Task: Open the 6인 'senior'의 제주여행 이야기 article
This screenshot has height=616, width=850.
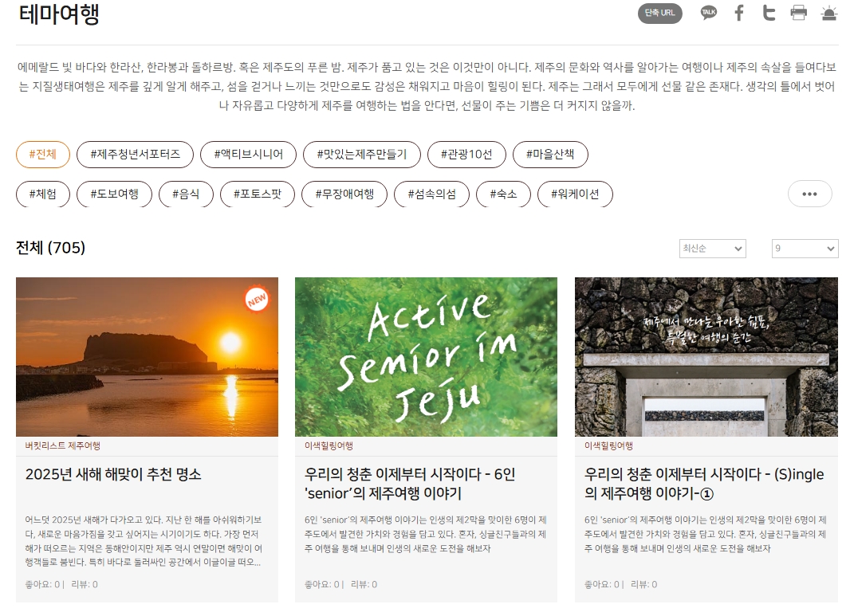Action: (x=410, y=484)
